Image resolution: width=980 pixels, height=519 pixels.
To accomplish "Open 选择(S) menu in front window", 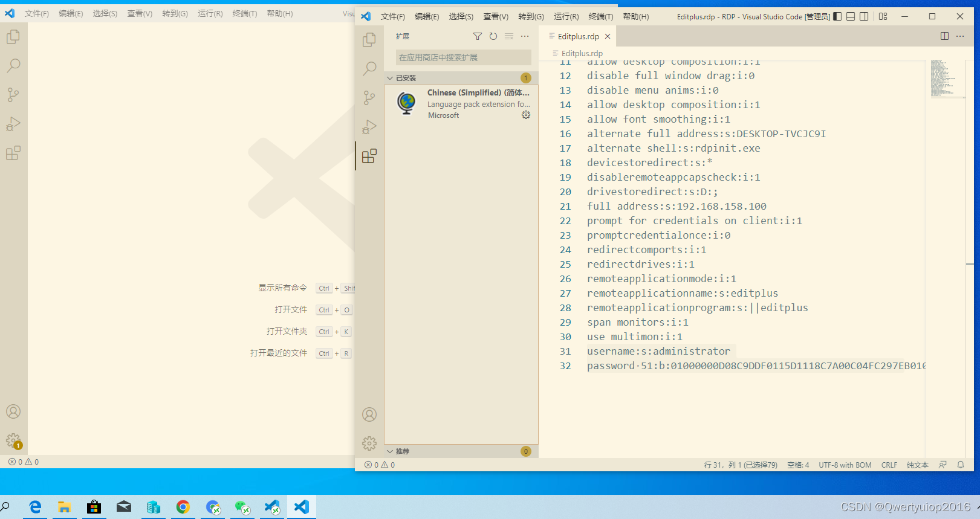I will (x=461, y=16).
